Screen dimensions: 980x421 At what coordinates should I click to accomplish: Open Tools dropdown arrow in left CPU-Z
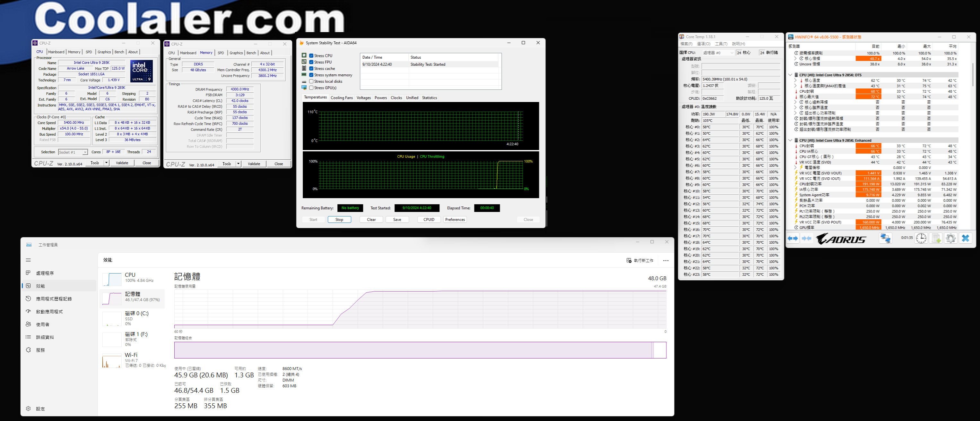[x=107, y=163]
